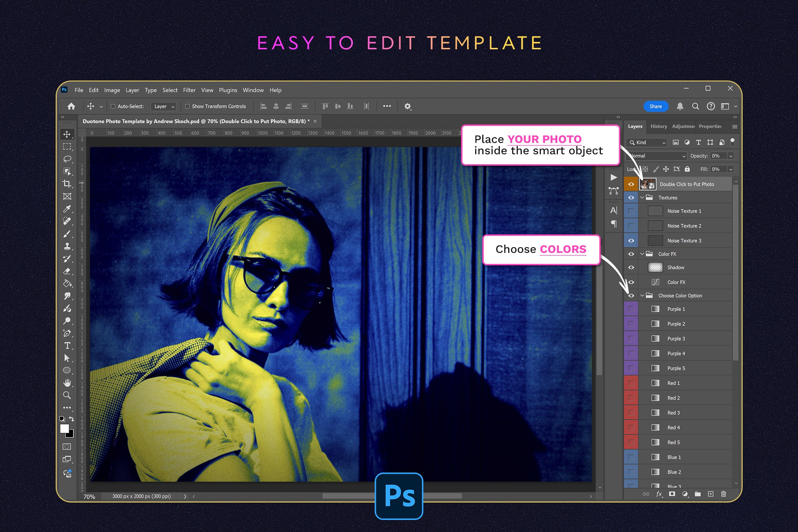The width and height of the screenshot is (798, 532).
Task: Select the Crop tool
Action: pyautogui.click(x=67, y=184)
